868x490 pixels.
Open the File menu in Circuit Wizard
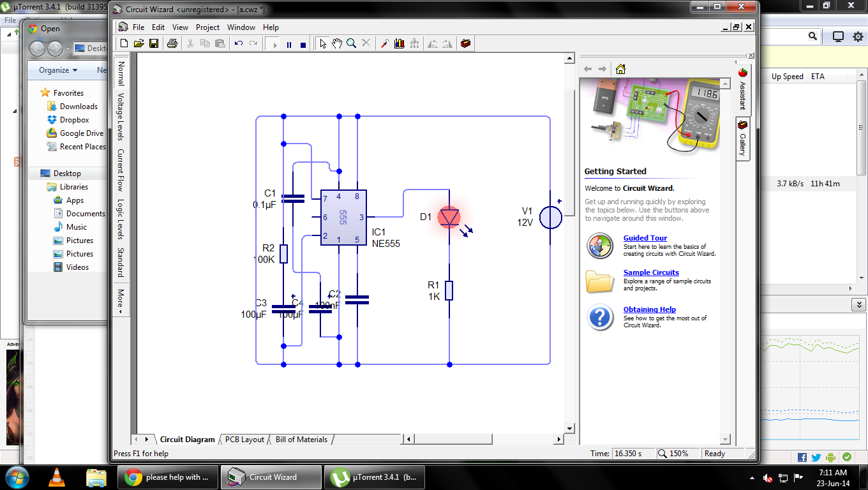click(x=138, y=27)
